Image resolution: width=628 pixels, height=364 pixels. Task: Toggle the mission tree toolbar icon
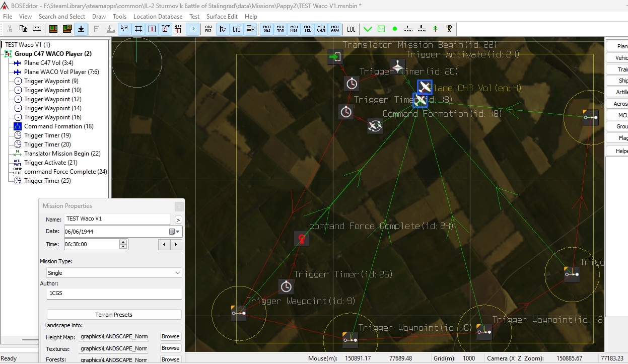pyautogui.click(x=223, y=29)
